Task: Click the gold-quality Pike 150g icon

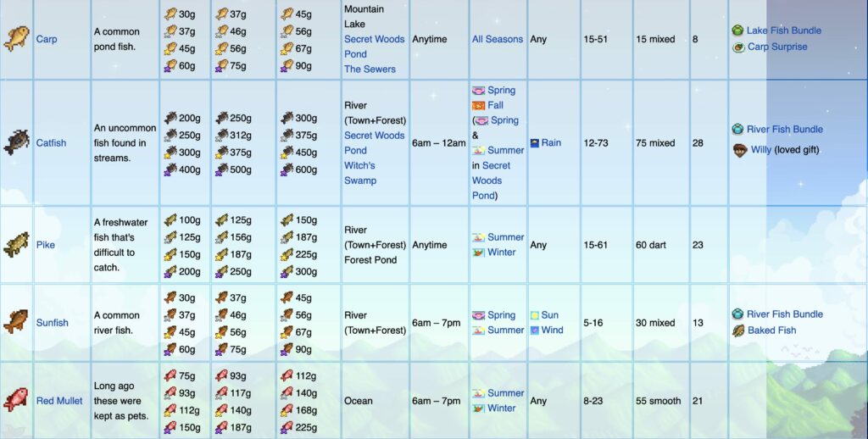Action: pos(170,254)
